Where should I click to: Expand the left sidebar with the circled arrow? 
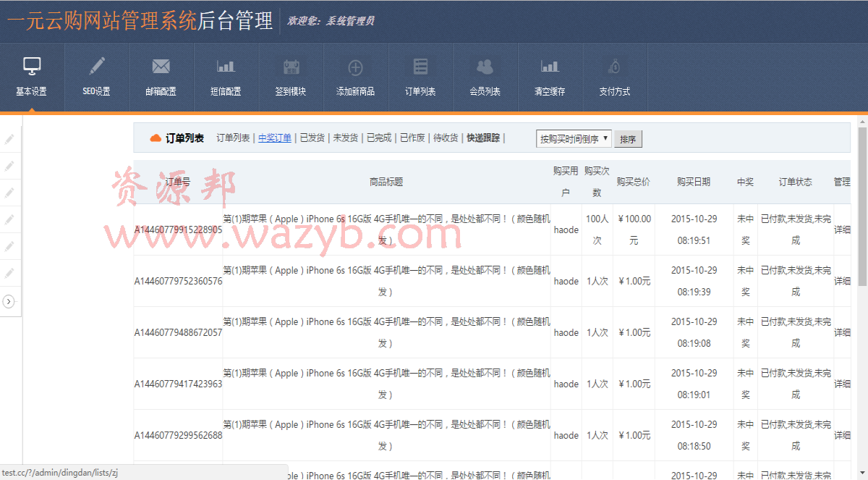pyautogui.click(x=9, y=301)
